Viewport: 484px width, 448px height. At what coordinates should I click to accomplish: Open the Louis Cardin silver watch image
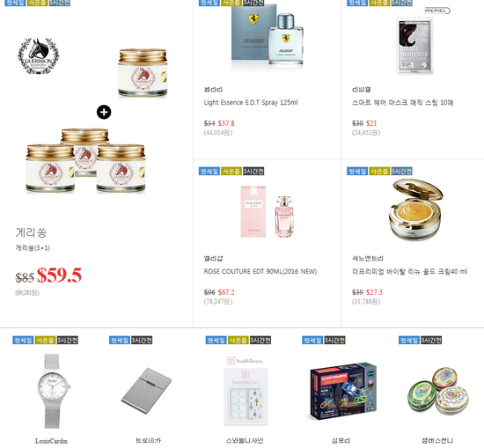52,391
